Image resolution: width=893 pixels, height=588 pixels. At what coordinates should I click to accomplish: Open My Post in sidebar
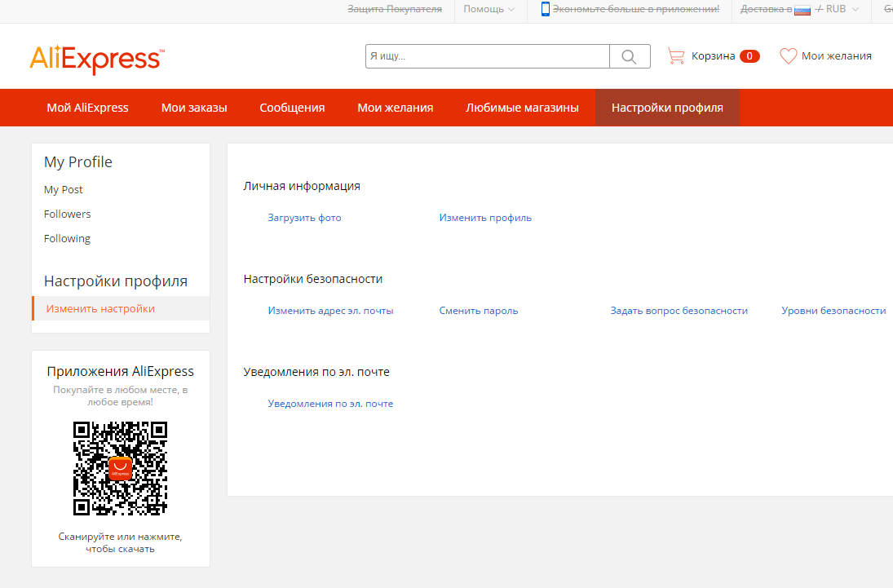[x=64, y=190]
